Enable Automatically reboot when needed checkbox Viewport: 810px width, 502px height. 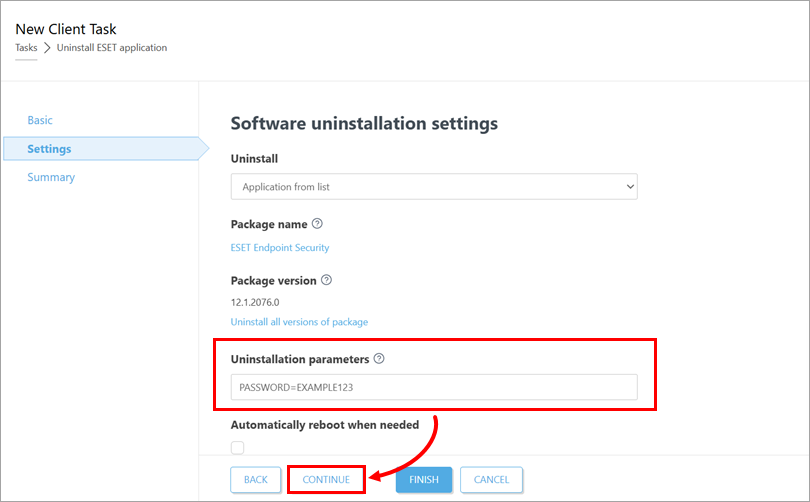(x=237, y=447)
